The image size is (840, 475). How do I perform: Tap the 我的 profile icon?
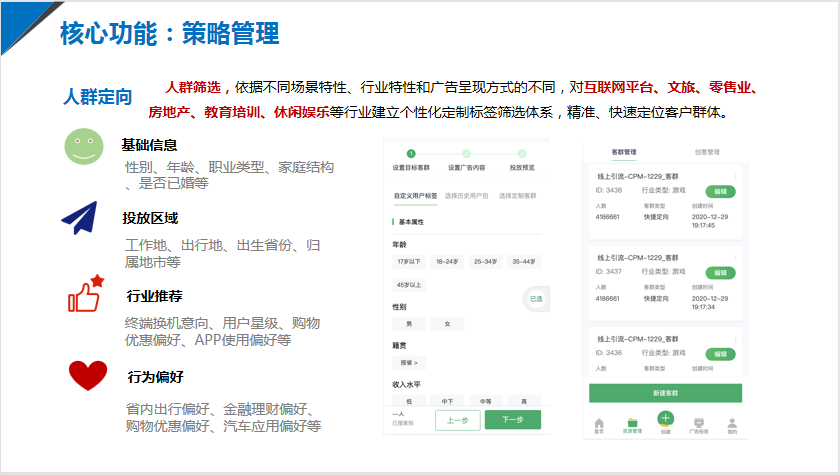coord(732,424)
